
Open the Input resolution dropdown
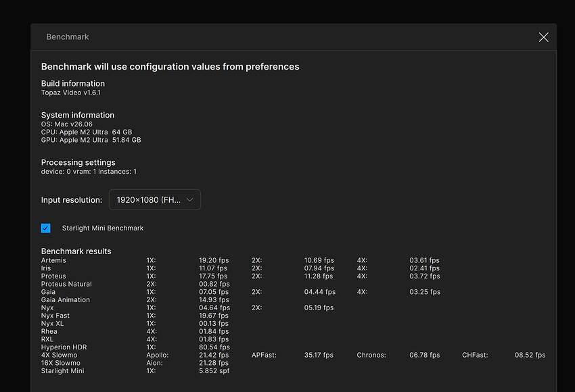155,199
